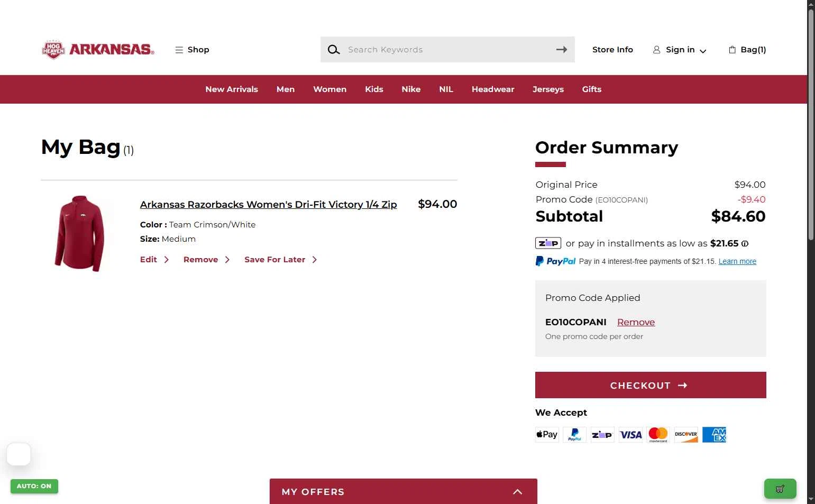Click the Hog Heaven Arkansas logo
Screen dimensions: 815x504
[x=98, y=50]
